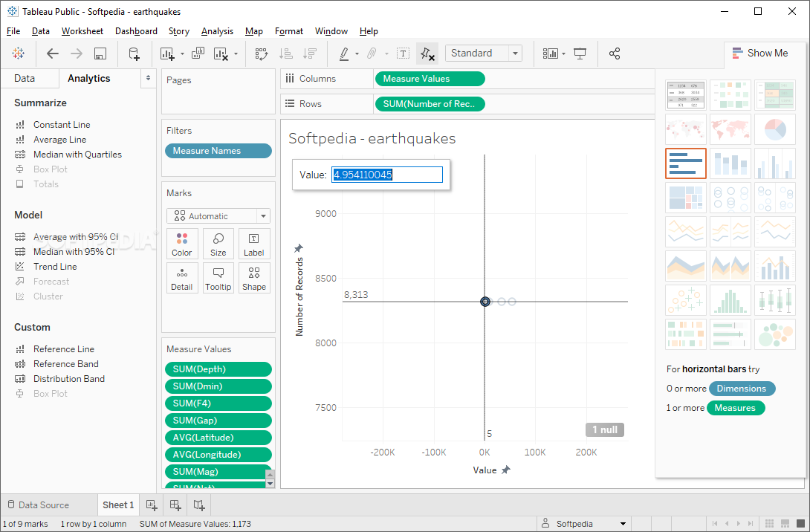The height and width of the screenshot is (532, 810).
Task: Select the packed bubbles chart thumbnail
Action: tap(774, 334)
